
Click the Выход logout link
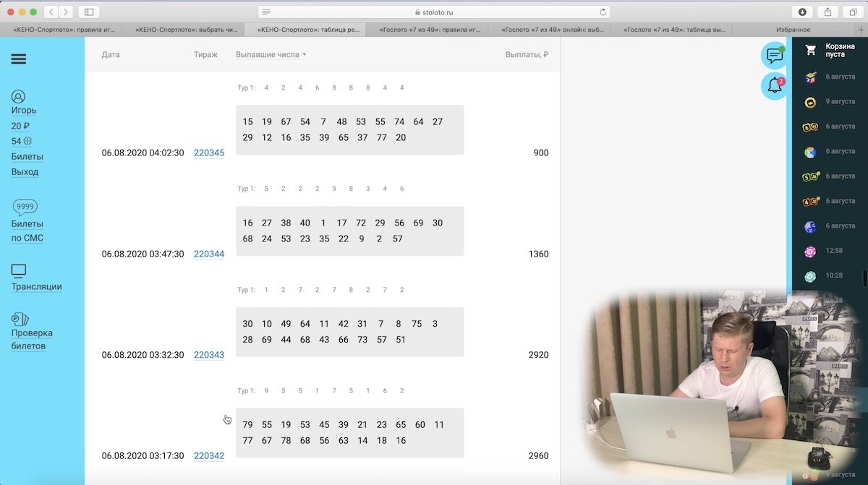point(25,172)
